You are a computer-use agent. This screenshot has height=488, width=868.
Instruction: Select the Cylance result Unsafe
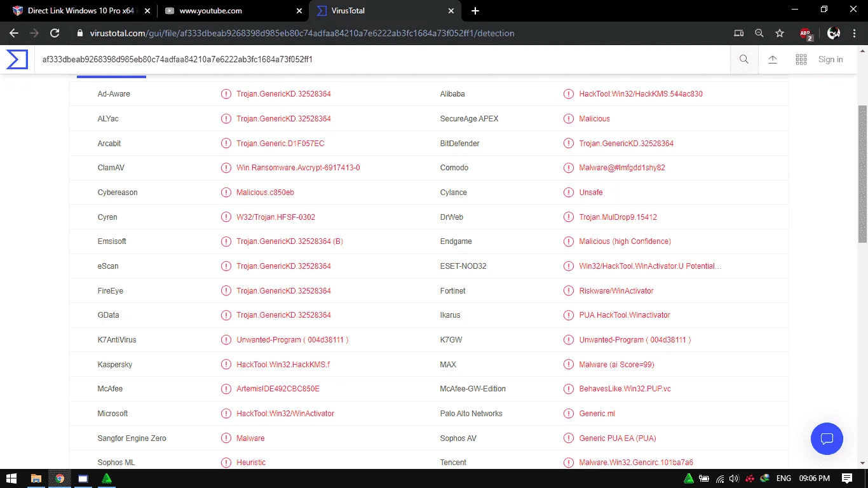591,193
